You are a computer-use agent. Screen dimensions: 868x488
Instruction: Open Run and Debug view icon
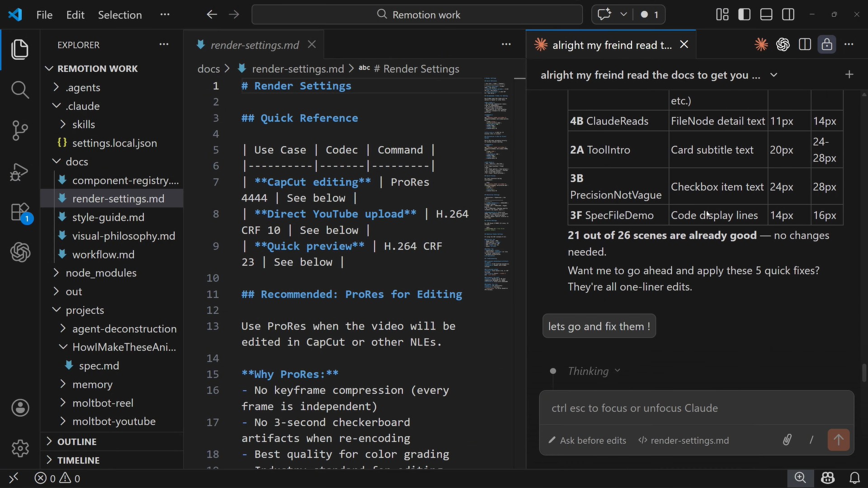(x=20, y=172)
